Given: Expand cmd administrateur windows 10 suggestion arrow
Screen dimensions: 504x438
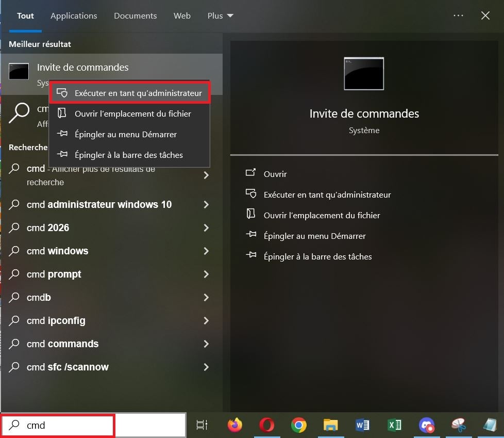Looking at the screenshot, I should pos(206,205).
